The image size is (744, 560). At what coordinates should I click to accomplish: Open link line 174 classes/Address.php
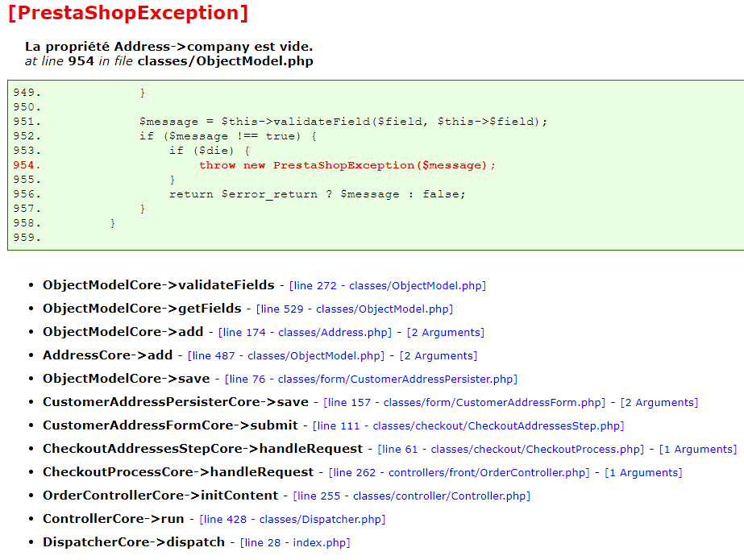point(305,333)
